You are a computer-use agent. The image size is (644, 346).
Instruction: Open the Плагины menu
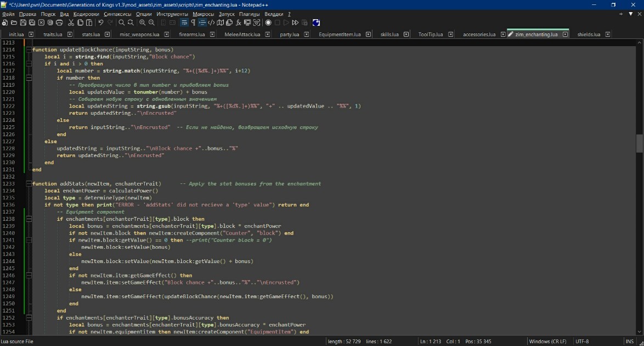pos(249,14)
